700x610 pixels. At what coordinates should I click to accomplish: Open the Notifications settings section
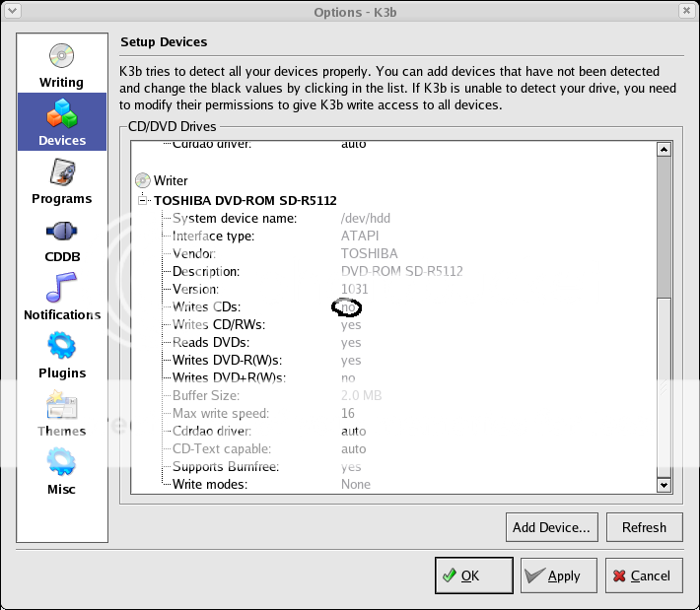click(x=61, y=298)
